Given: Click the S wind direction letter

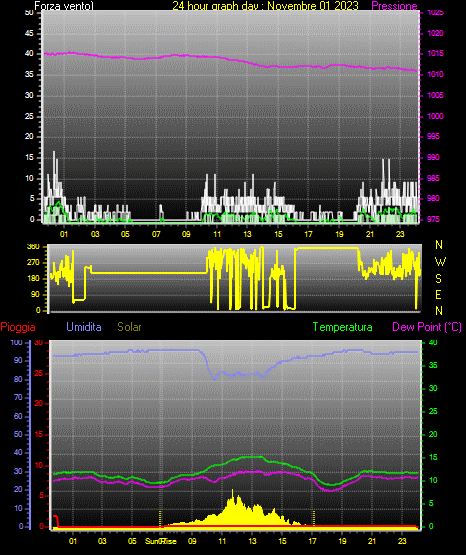Looking at the screenshot, I should [x=438, y=279].
